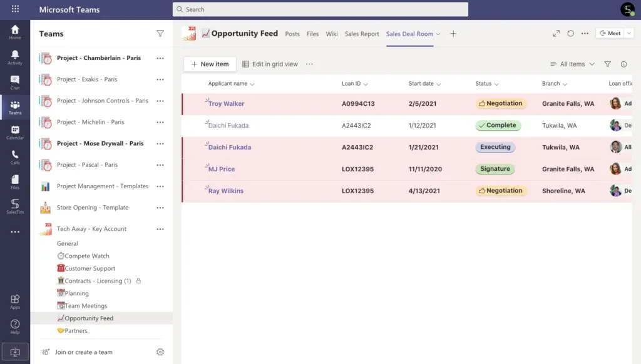Open the Files icon in rail

point(15,182)
